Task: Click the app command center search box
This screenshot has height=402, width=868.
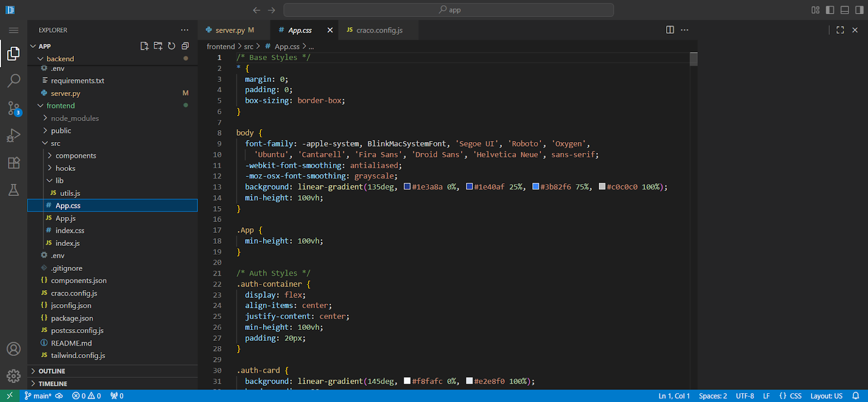Action: tap(449, 10)
